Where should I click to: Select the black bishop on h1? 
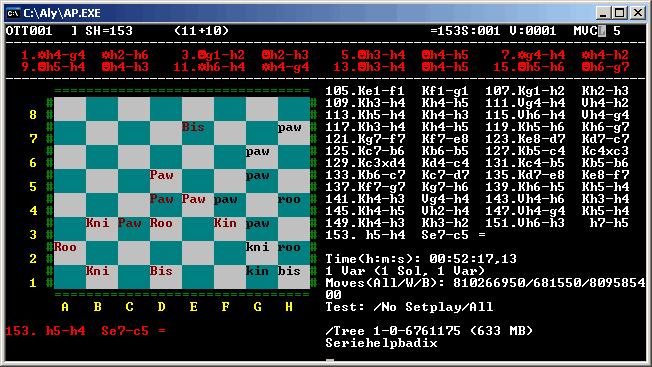click(x=289, y=271)
